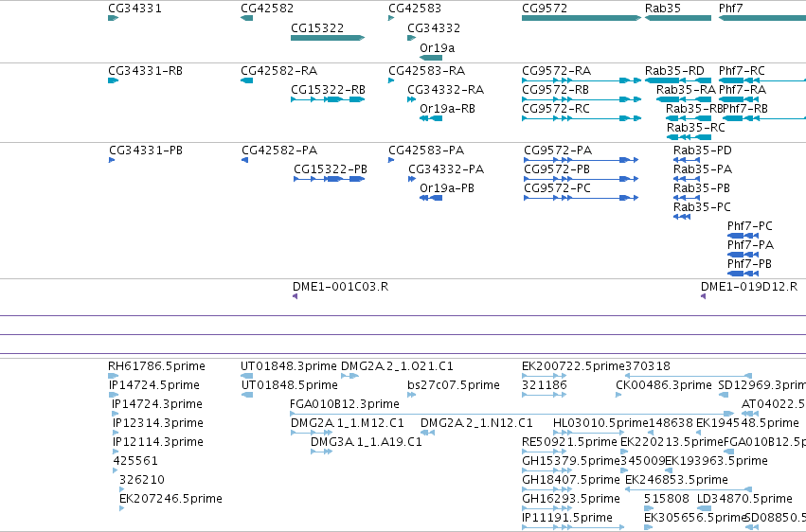Select transcript CG42583-RA
The height and width of the screenshot is (532, 806).
pos(426,70)
